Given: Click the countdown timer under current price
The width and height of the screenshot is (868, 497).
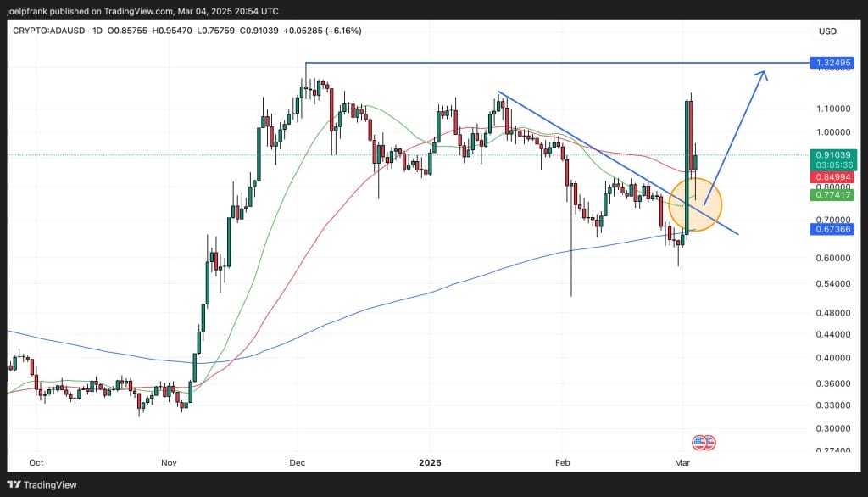Looking at the screenshot, I should 832,166.
